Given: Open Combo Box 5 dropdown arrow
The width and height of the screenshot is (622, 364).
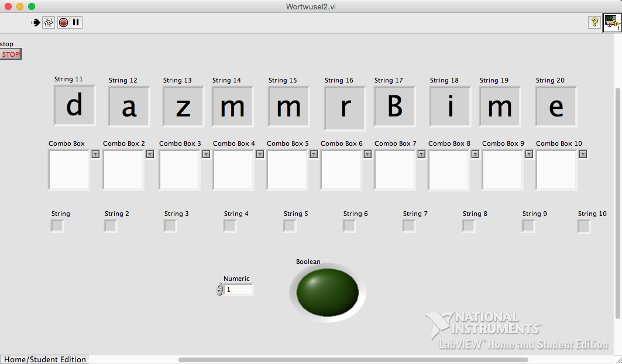Looking at the screenshot, I should pyautogui.click(x=314, y=154).
